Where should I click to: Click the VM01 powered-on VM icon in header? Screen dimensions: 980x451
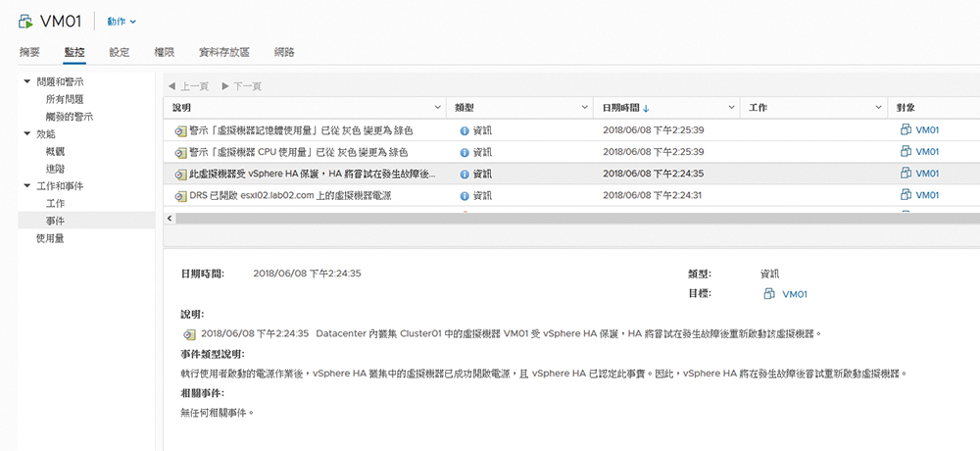(25, 22)
